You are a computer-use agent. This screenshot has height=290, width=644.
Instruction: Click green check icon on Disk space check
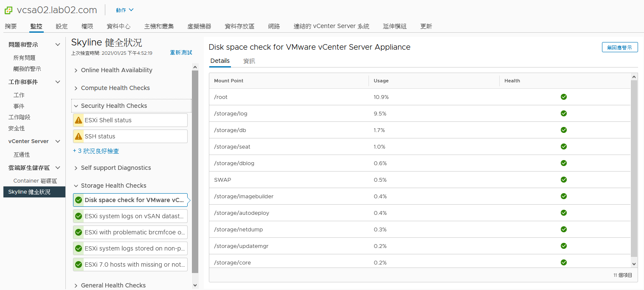(79, 200)
